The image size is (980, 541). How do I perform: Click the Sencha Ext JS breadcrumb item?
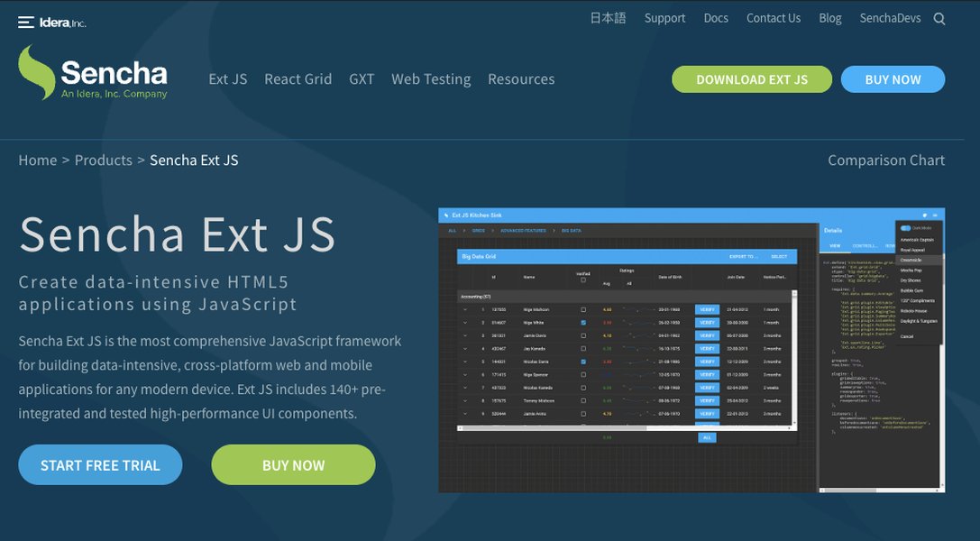click(194, 160)
